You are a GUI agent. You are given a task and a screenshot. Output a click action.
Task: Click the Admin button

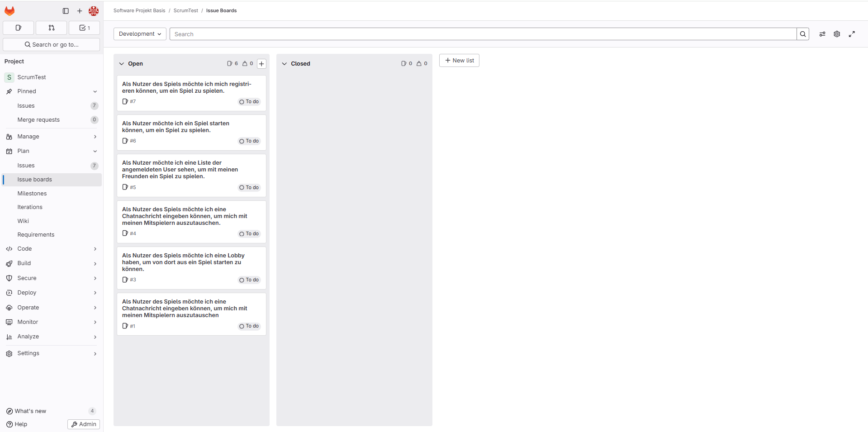(x=84, y=424)
